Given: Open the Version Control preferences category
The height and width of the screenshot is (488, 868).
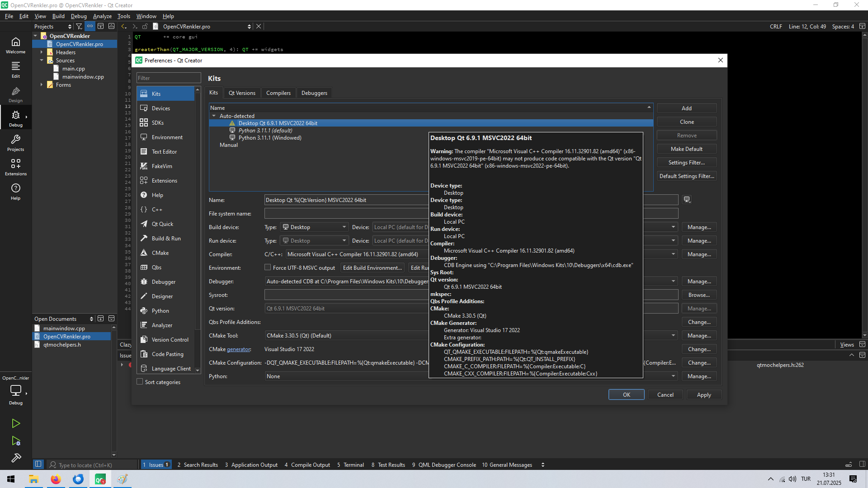Looking at the screenshot, I should (x=165, y=340).
